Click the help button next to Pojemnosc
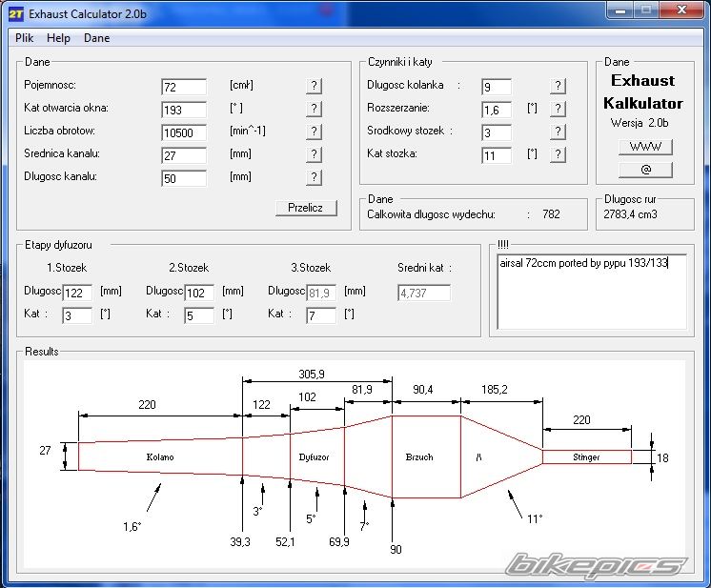 coord(314,86)
